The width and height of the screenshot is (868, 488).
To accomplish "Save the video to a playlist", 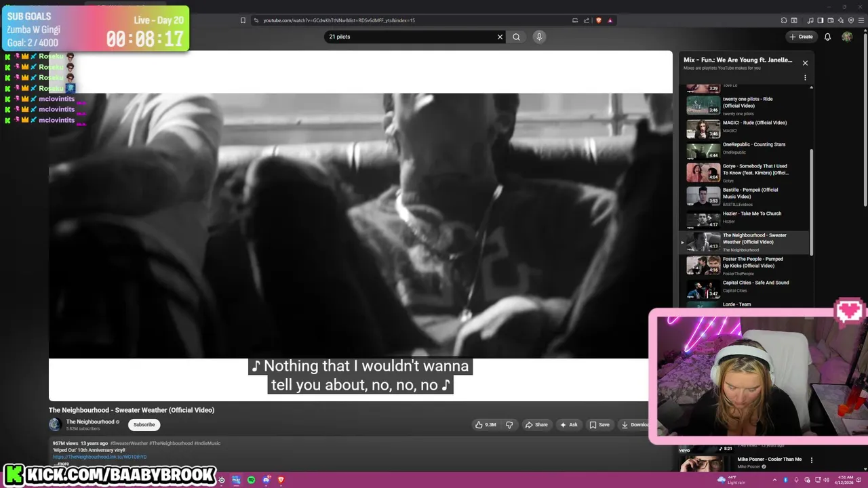I will click(599, 424).
